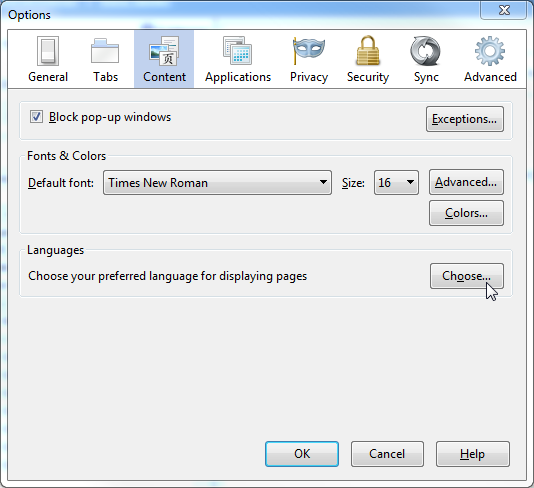Open the Security padlock pane
534x488 pixels.
(x=368, y=59)
